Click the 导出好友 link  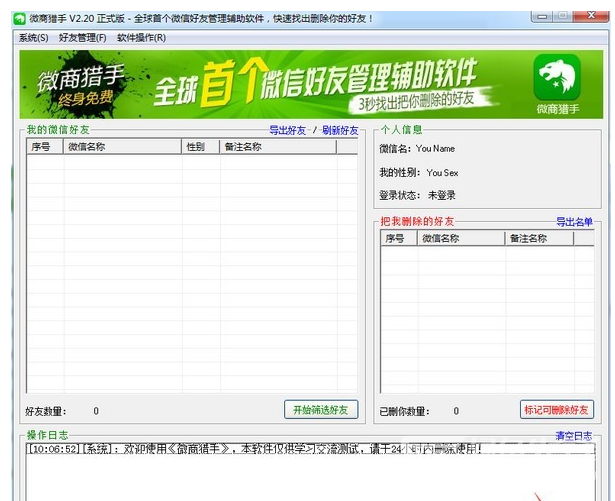[x=287, y=130]
